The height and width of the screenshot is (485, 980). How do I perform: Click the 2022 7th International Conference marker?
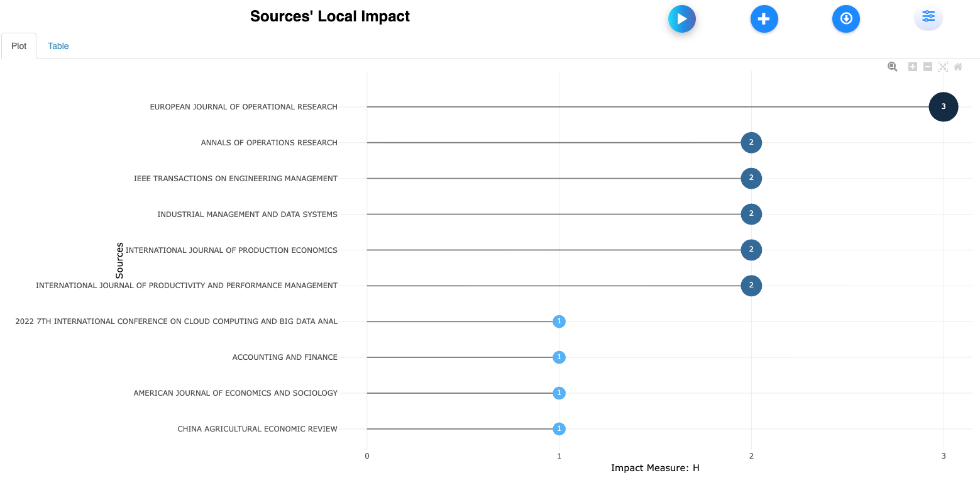click(559, 321)
